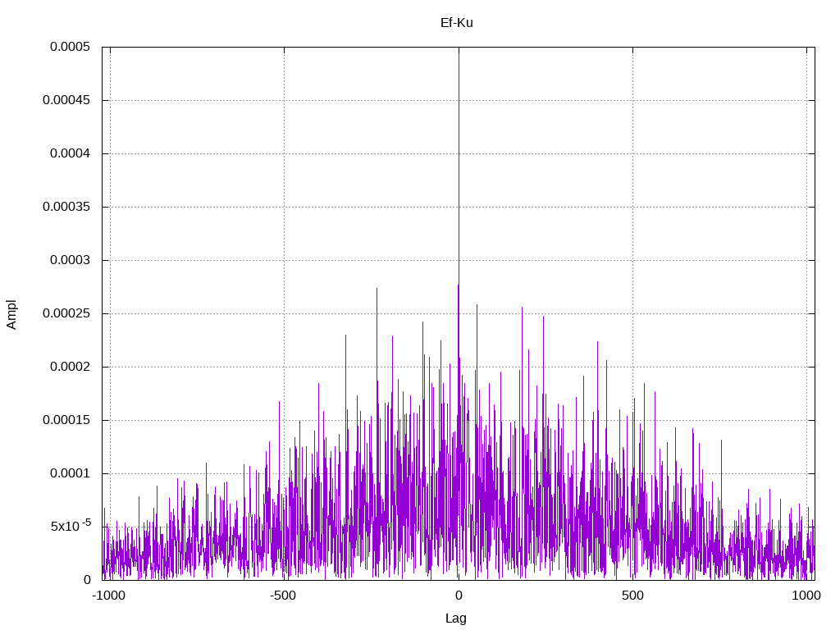The image size is (840, 630).
Task: Click the Lag x-axis label
Action: 456,619
